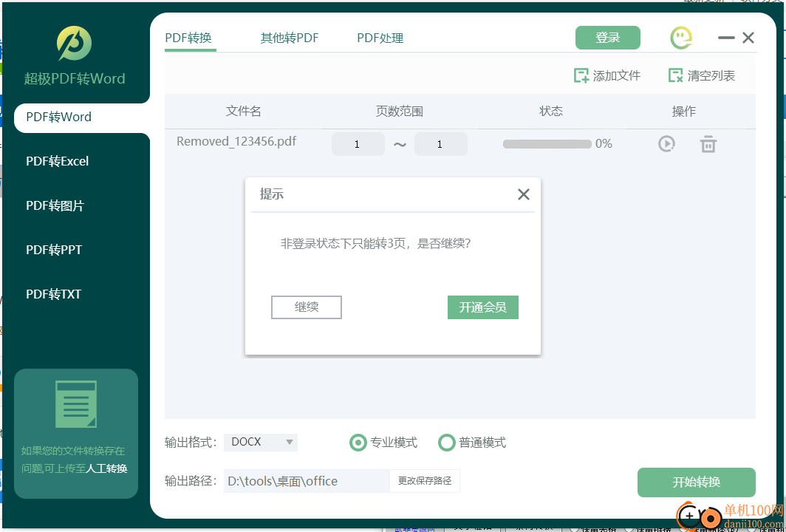Click the 状态 column header
This screenshot has width=786, height=532.
[x=551, y=111]
